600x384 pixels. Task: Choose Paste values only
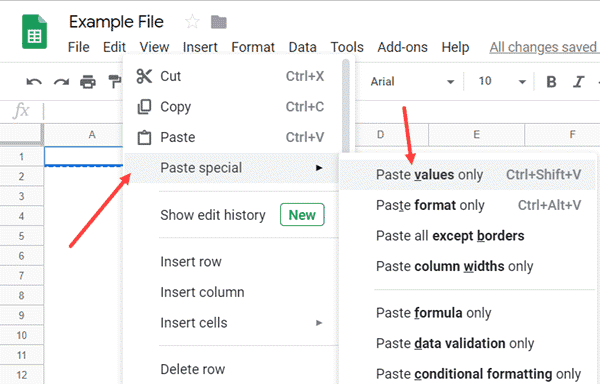(468, 175)
